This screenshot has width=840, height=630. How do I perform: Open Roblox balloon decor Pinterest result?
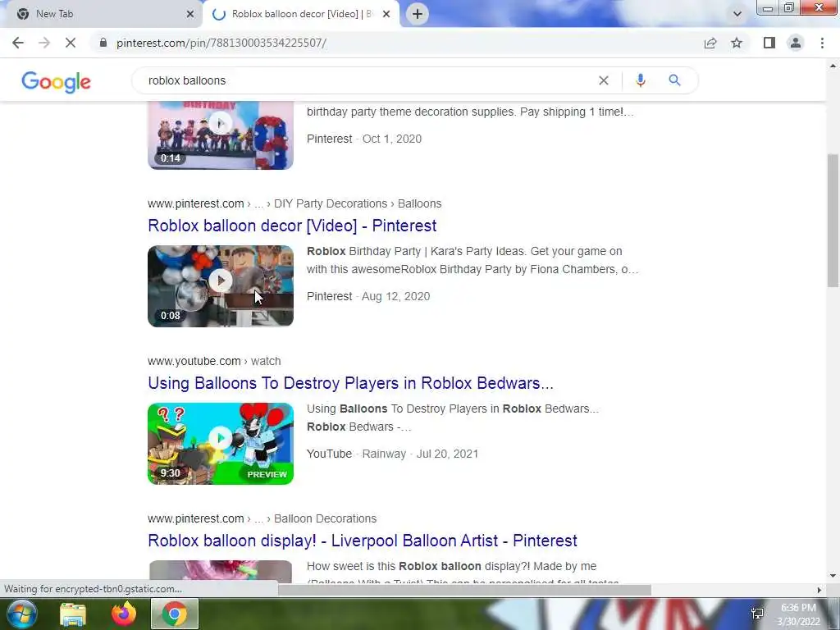point(292,226)
